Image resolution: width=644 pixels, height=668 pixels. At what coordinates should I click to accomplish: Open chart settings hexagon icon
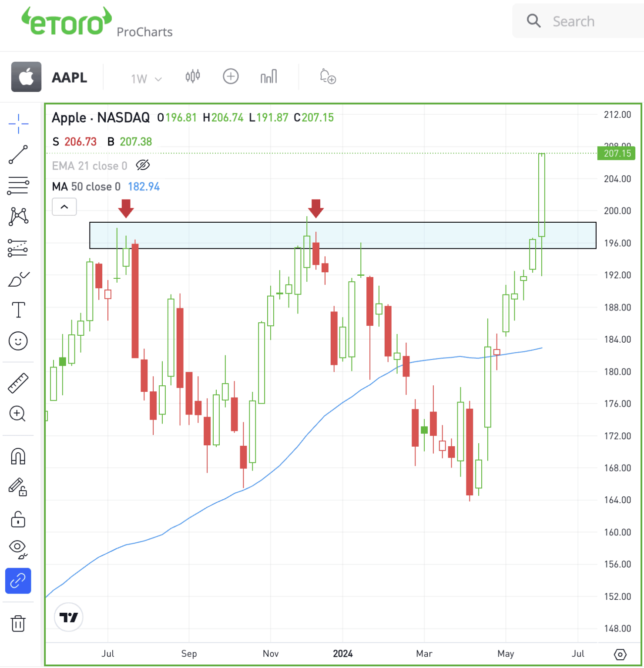click(620, 654)
